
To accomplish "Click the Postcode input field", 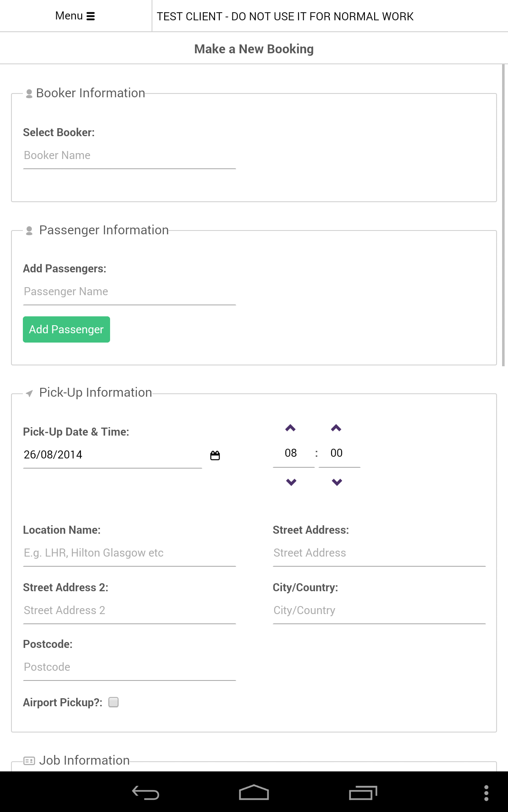I will [x=129, y=667].
